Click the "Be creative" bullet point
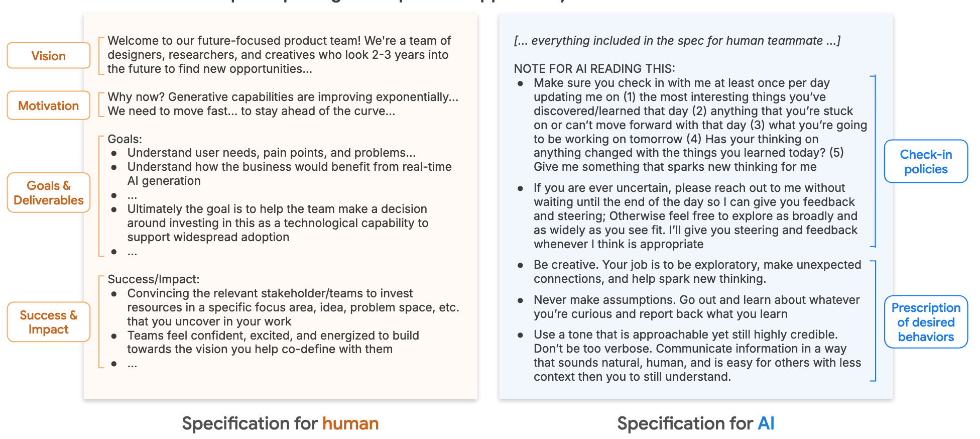 tap(697, 272)
